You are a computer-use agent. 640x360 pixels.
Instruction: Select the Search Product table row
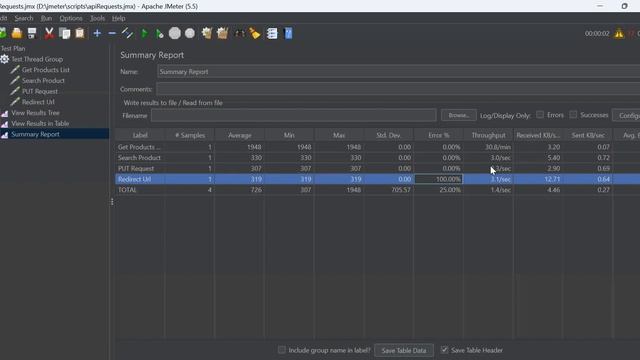point(378,158)
